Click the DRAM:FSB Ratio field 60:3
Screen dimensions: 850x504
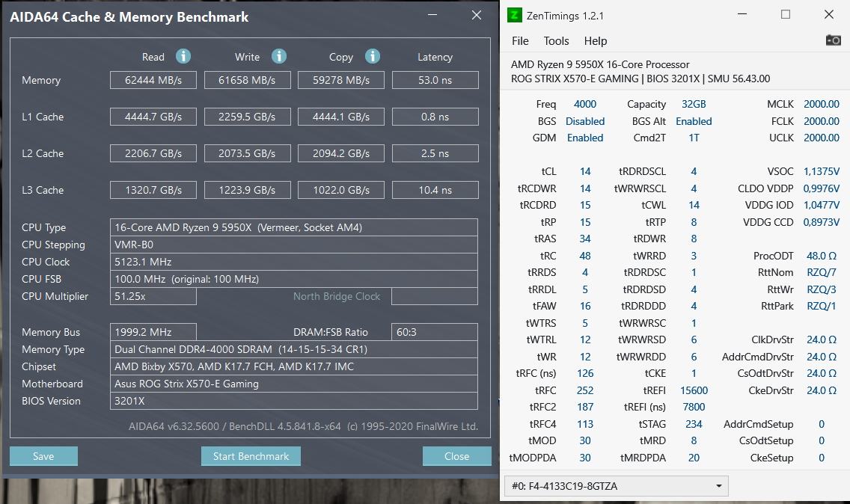click(435, 332)
